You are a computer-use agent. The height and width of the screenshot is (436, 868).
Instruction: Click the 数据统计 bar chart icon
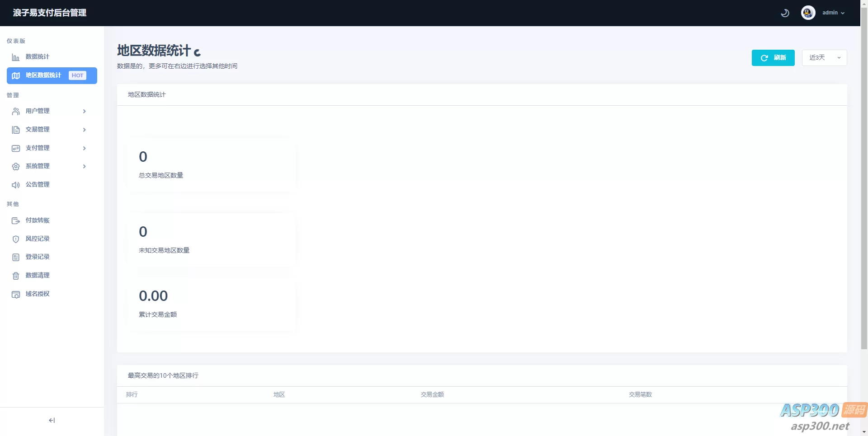point(16,57)
